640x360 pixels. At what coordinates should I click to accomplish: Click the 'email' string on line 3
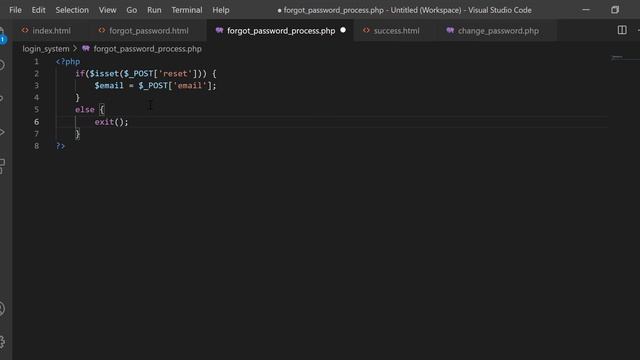click(x=190, y=86)
